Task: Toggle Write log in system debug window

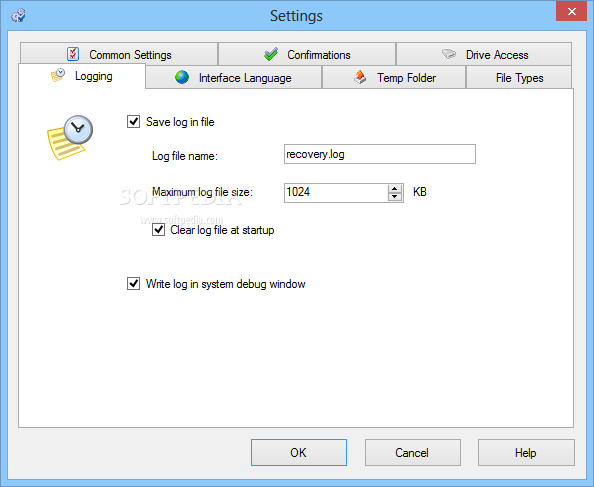Action: coord(133,283)
